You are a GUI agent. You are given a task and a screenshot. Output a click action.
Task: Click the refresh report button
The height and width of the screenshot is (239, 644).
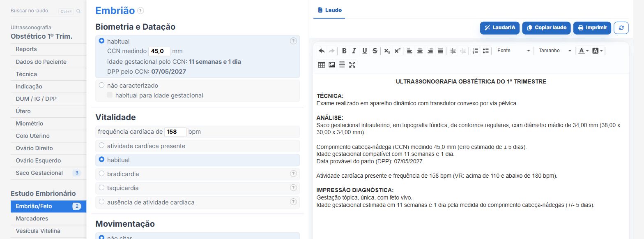click(x=621, y=28)
